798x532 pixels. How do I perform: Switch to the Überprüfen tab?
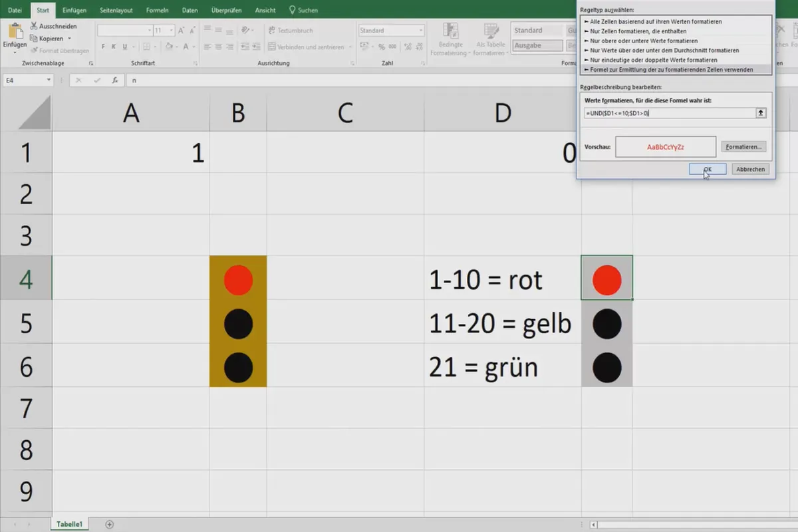pyautogui.click(x=226, y=11)
